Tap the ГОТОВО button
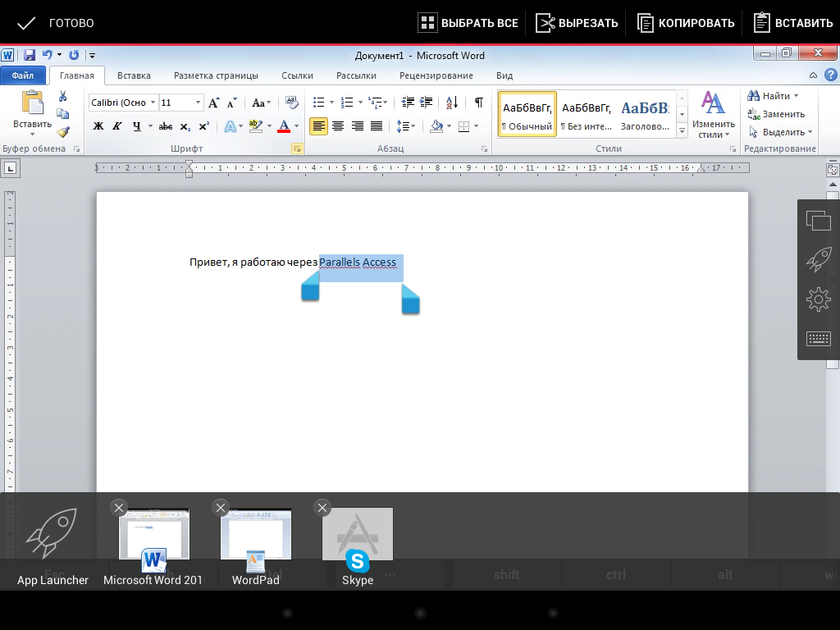Viewport: 840px width, 630px height. tap(55, 23)
